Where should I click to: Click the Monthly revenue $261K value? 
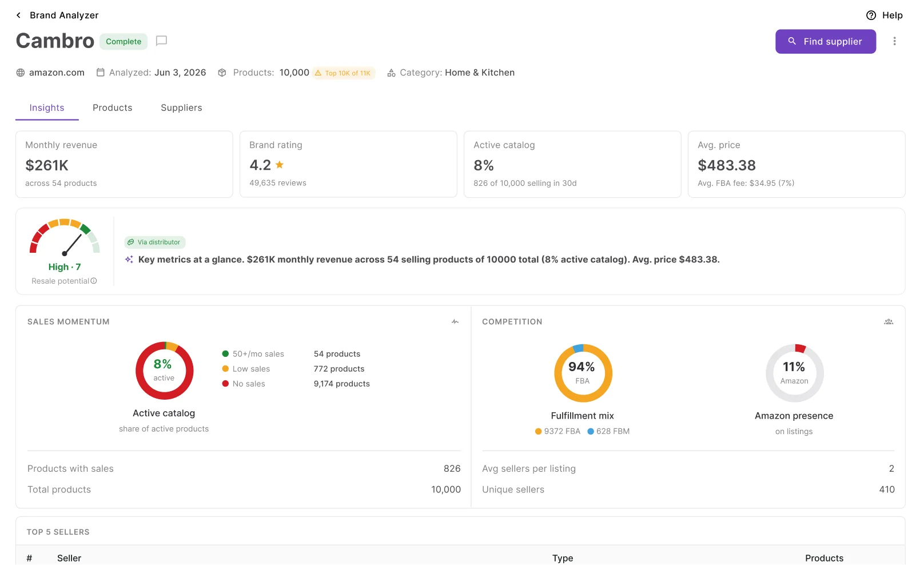pyautogui.click(x=47, y=165)
